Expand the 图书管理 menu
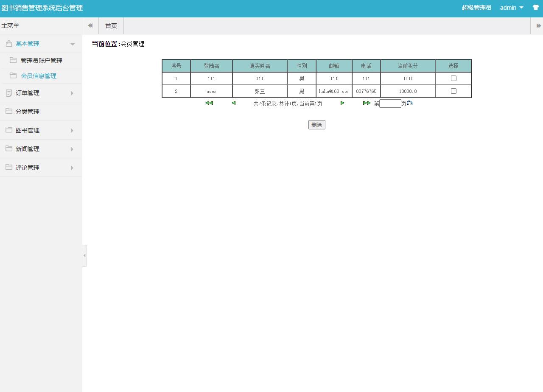Viewport: 543px width, 392px height. 27,130
